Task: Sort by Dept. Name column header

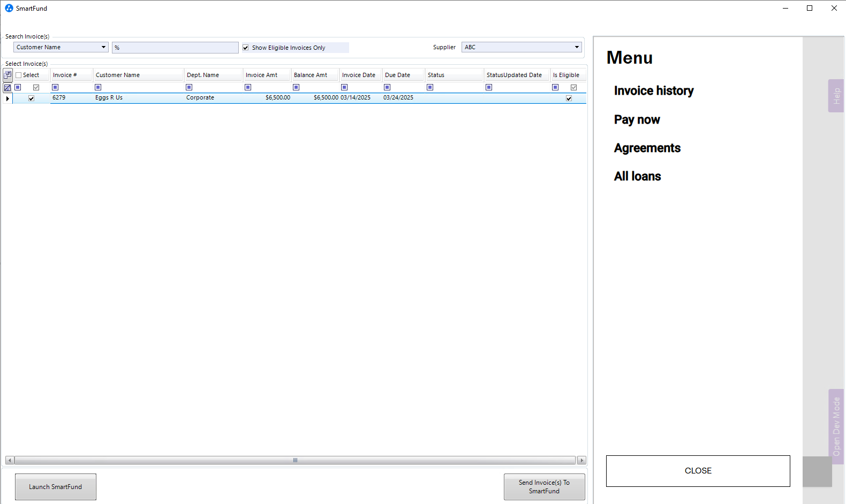Action: tap(213, 75)
